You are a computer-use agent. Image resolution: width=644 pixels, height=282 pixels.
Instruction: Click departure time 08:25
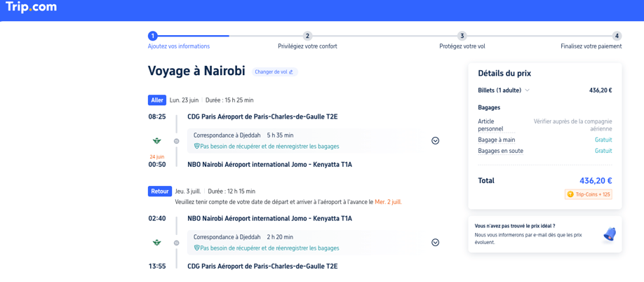point(157,116)
